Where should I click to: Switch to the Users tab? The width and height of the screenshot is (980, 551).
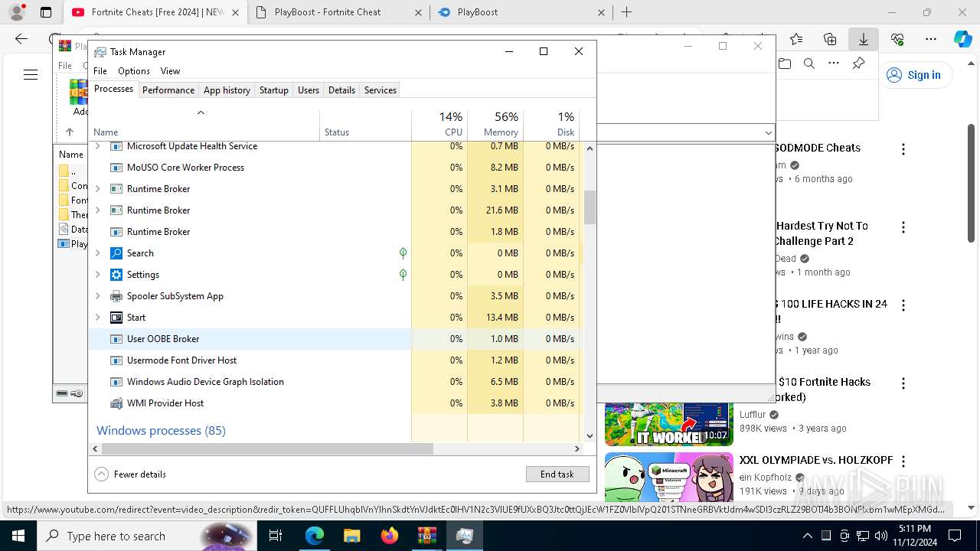pos(309,90)
